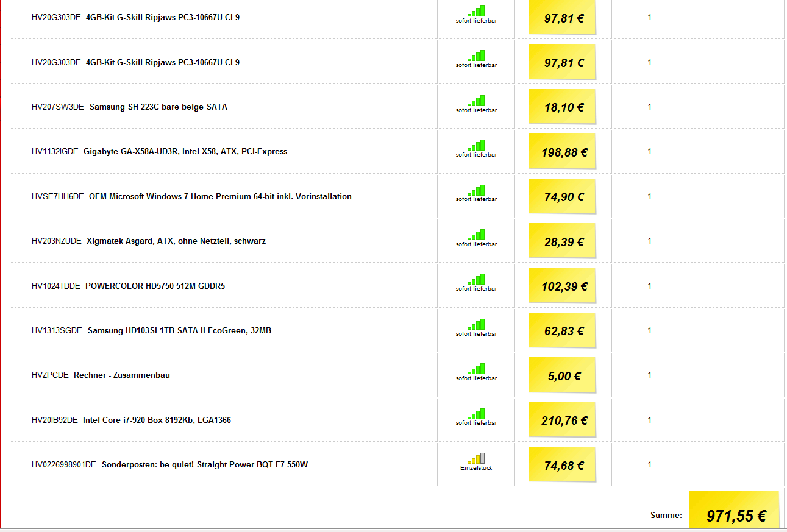Viewport: 787px width, 532px height.
Task: Click availability icon for Samsung HD103SI 1TB
Action: 477,324
